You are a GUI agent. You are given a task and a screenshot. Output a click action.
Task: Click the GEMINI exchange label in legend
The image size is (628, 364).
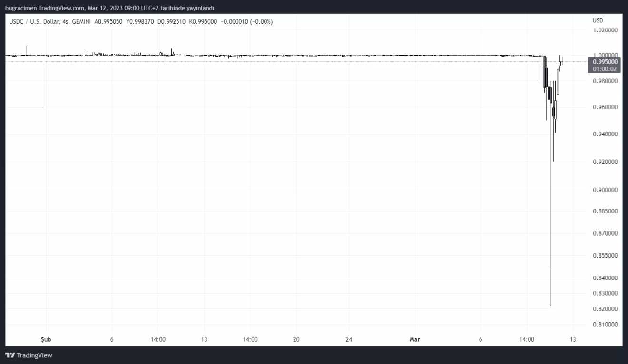[x=81, y=21]
